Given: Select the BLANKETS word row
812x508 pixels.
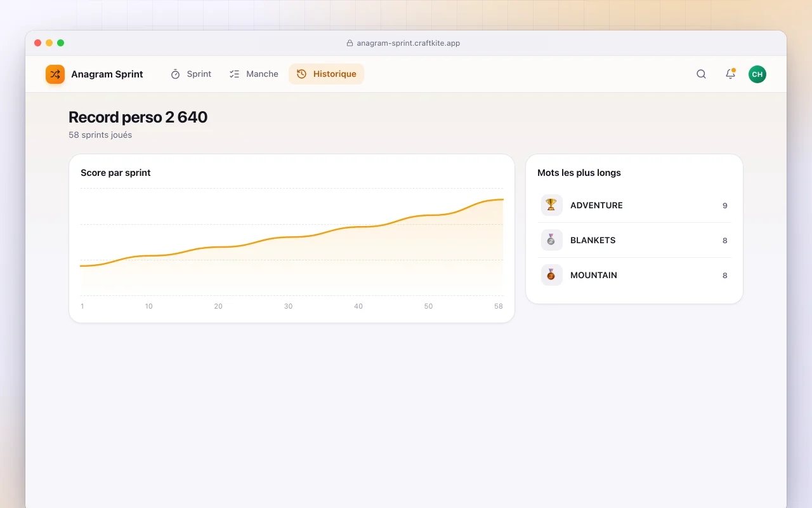Looking at the screenshot, I should point(634,240).
